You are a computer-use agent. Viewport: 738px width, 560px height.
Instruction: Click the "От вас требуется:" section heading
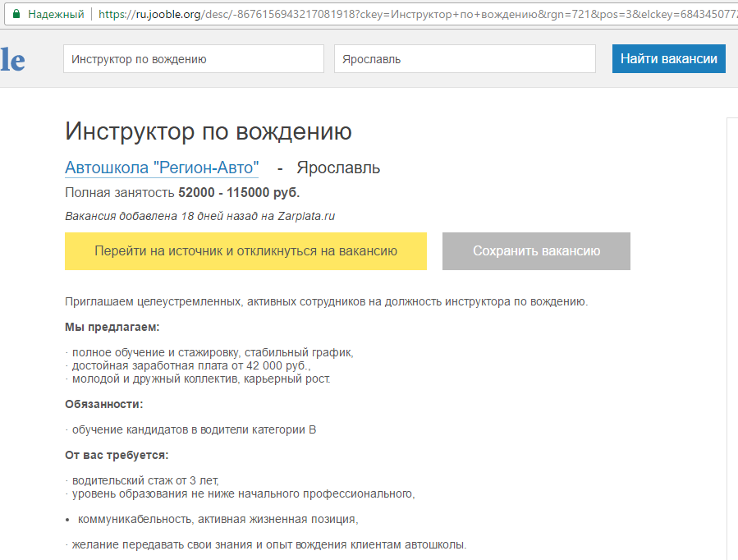(x=117, y=455)
